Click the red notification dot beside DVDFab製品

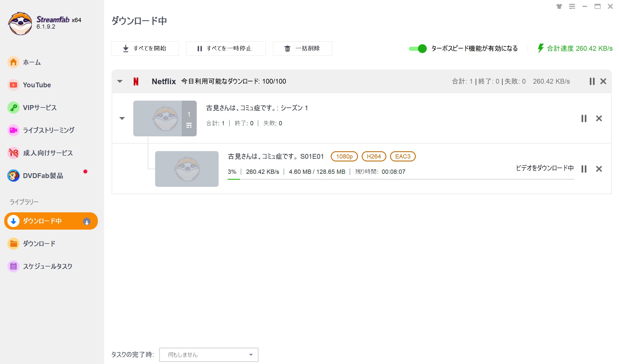coord(85,172)
